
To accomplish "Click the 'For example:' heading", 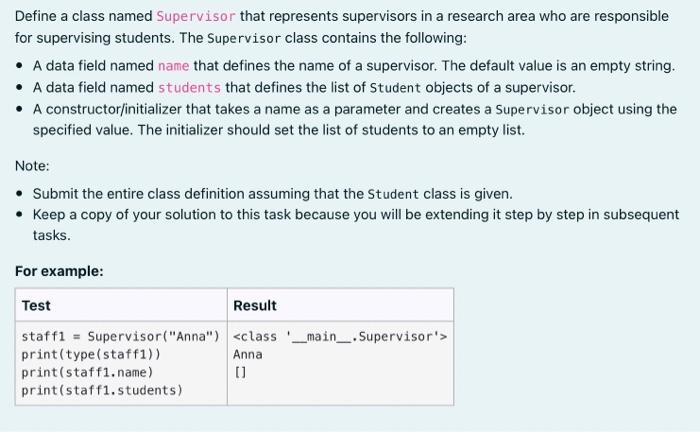I will click(59, 271).
